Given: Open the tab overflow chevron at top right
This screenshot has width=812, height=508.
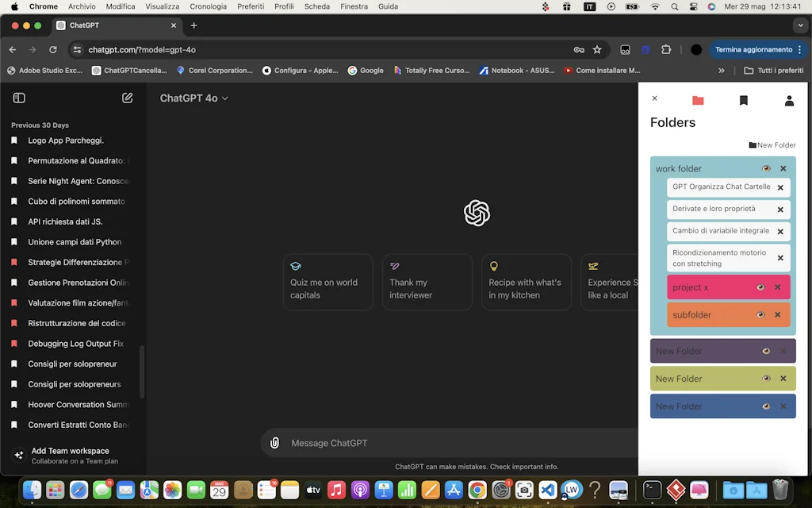Looking at the screenshot, I should pyautogui.click(x=799, y=25).
